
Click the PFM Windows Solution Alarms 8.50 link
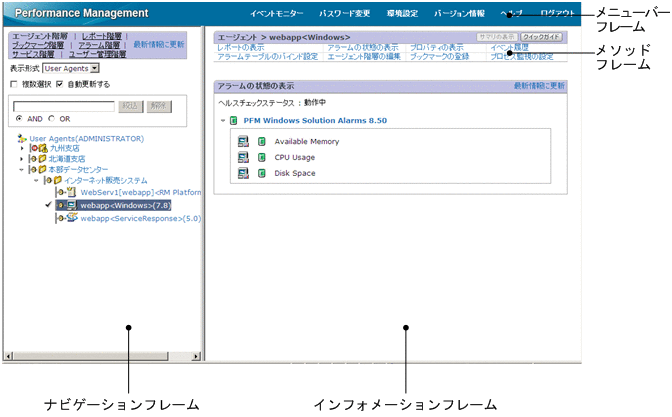pos(315,120)
